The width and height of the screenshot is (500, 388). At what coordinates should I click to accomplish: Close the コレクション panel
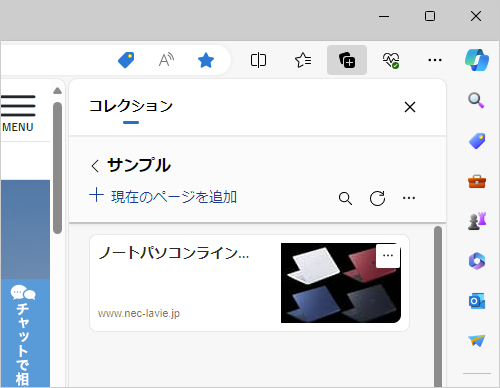(410, 107)
